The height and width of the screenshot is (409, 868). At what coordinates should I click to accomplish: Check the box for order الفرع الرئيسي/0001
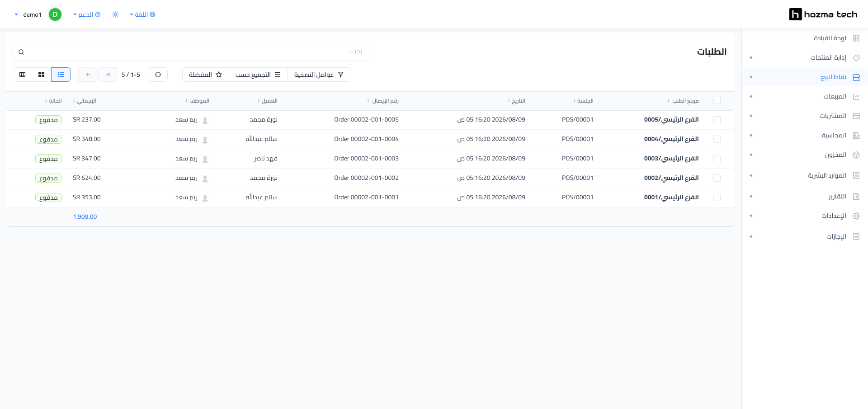717,197
